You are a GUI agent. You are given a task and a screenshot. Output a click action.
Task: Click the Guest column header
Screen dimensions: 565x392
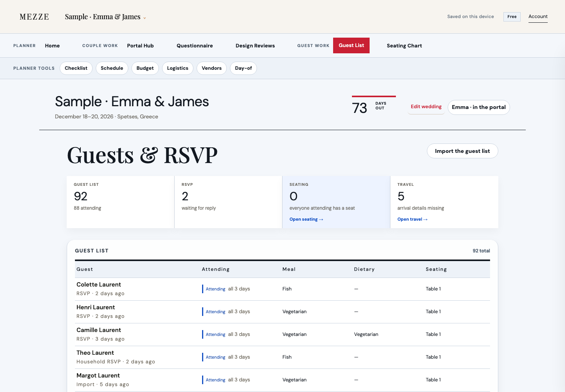(85, 269)
